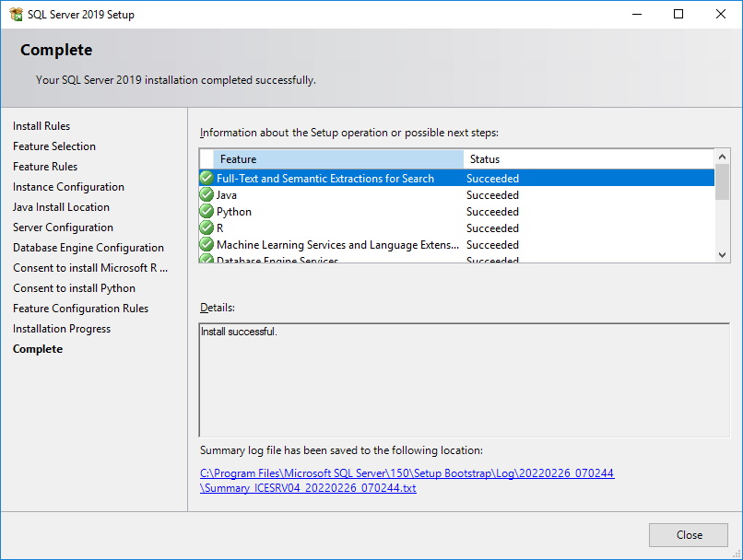Click Install Rules in the steps list
The height and width of the screenshot is (560, 743).
[41, 126]
